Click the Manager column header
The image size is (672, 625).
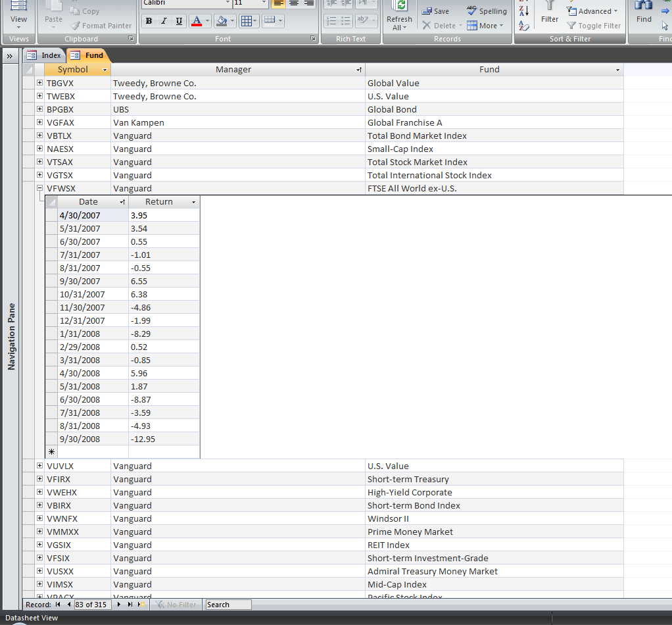(238, 70)
